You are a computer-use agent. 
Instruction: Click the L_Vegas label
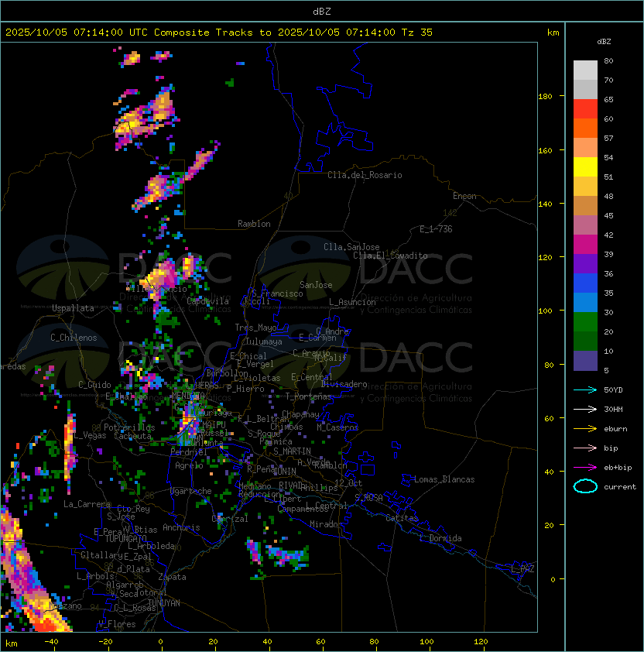point(90,435)
